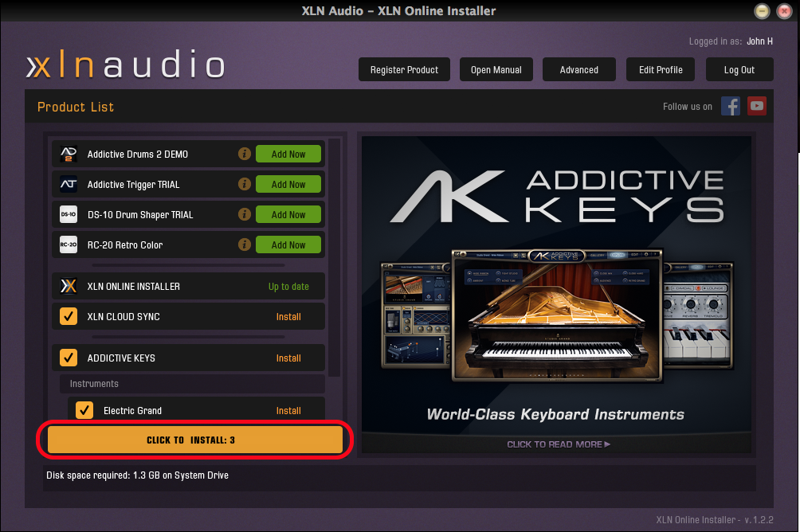Open the Advanced options
800x532 pixels.
579,69
